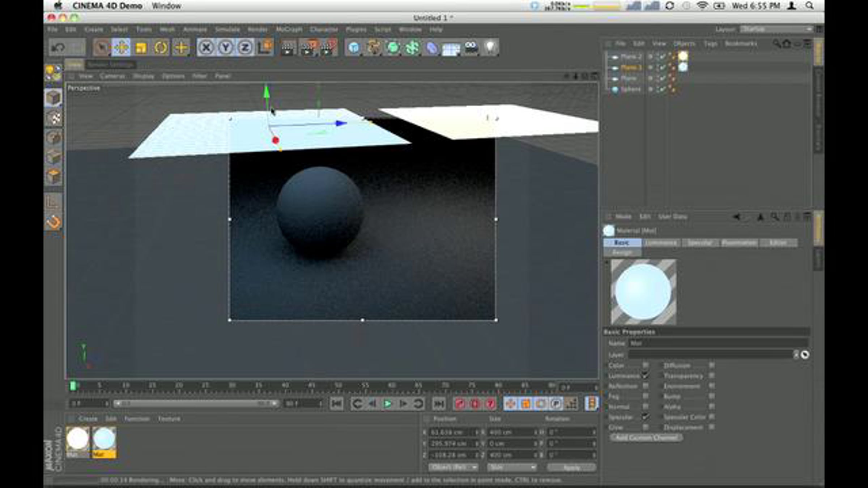Open the MoGraph menu
This screenshot has width=868, height=488.
pos(289,30)
